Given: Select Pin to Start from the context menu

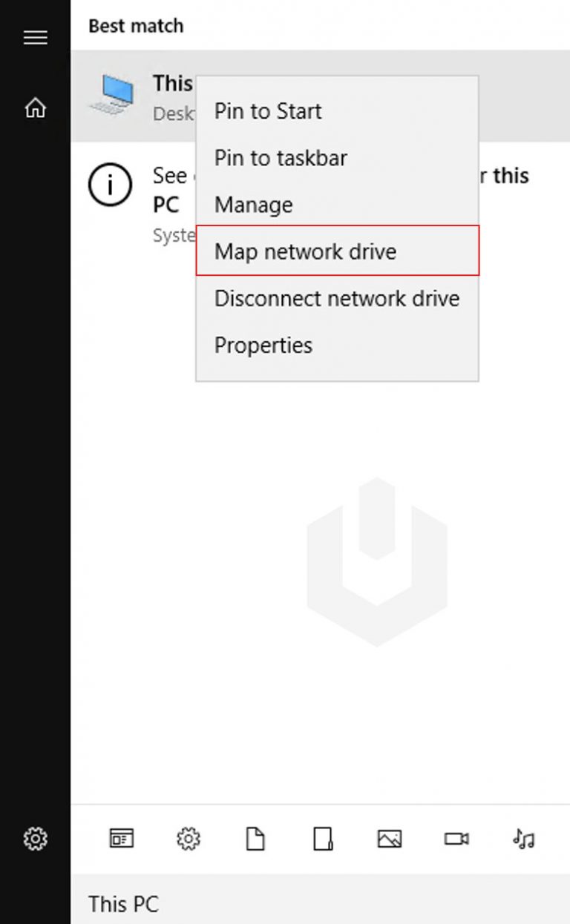Looking at the screenshot, I should (267, 111).
